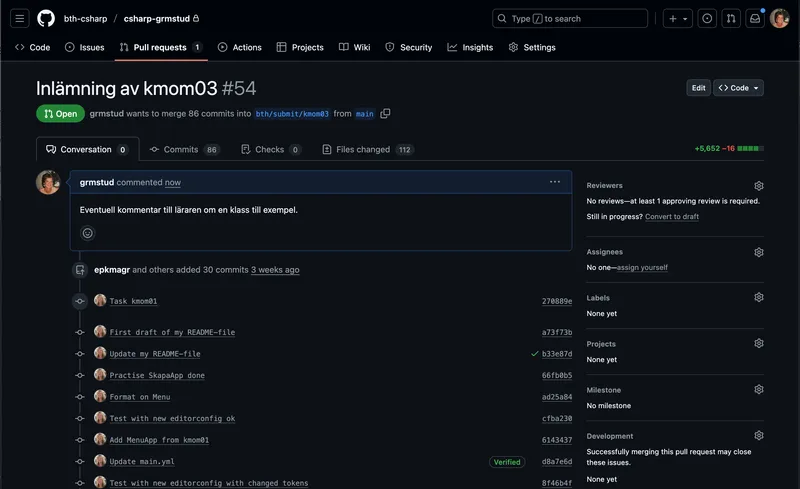This screenshot has width=800, height=489.
Task: Expand the Code dropdown button
Action: click(739, 88)
